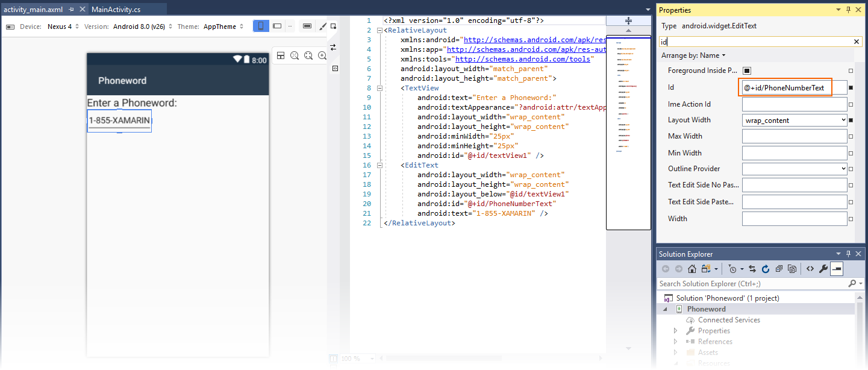Click View Code icon in Solution Explorer
The width and height of the screenshot is (868, 370).
click(810, 269)
